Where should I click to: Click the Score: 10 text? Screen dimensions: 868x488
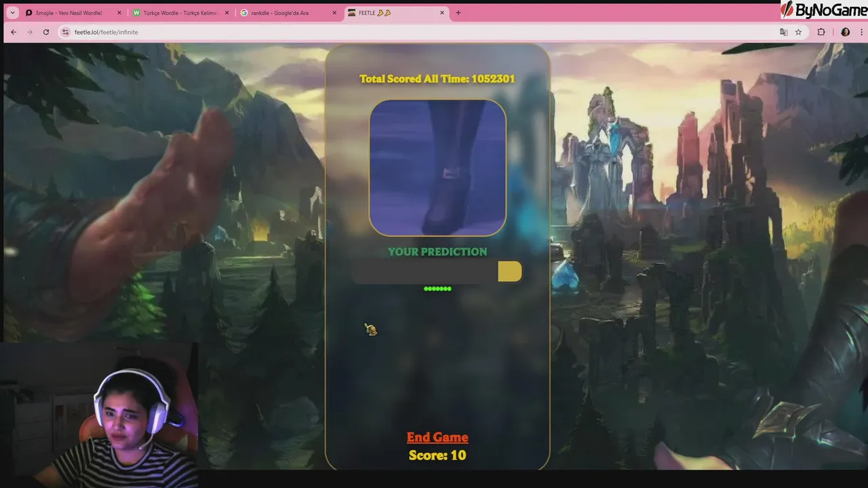point(437,455)
